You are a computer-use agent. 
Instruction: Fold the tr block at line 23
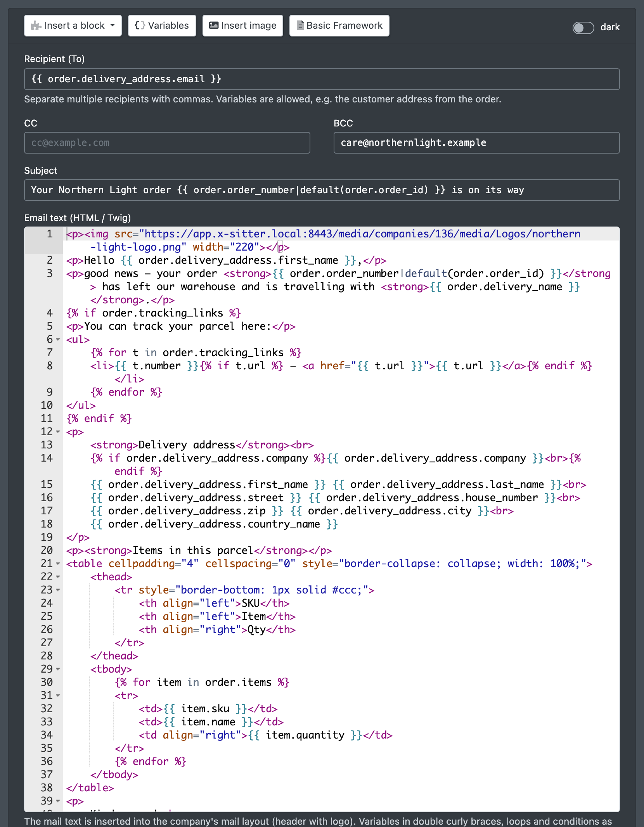[58, 590]
